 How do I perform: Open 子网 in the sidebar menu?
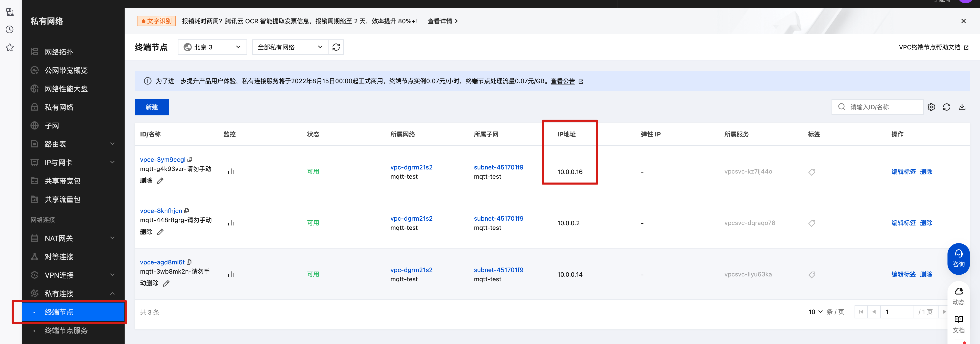(52, 126)
